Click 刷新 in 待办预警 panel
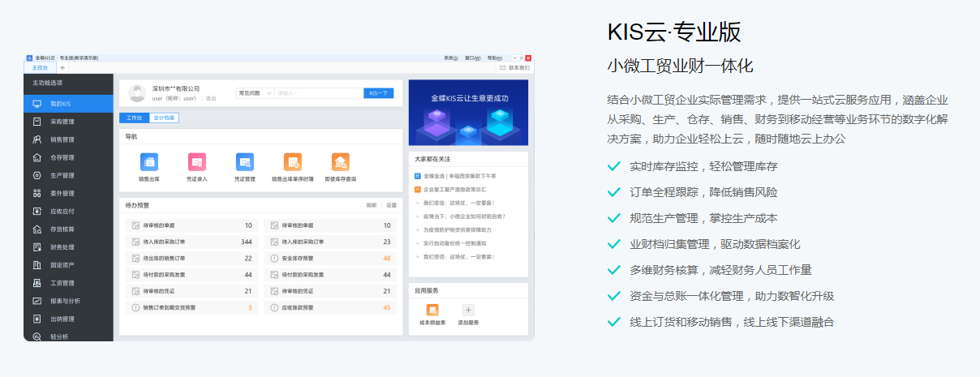 tap(372, 205)
